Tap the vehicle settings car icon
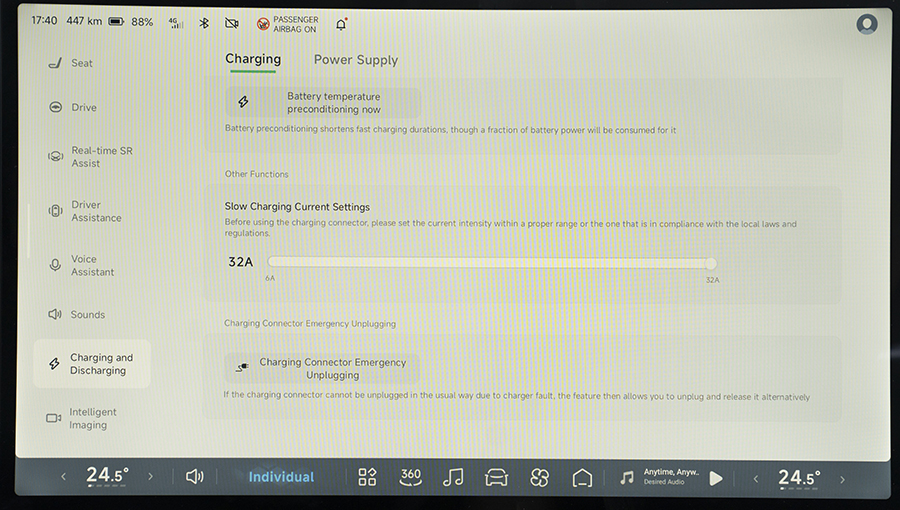Screen dimensions: 900x510 496,477
